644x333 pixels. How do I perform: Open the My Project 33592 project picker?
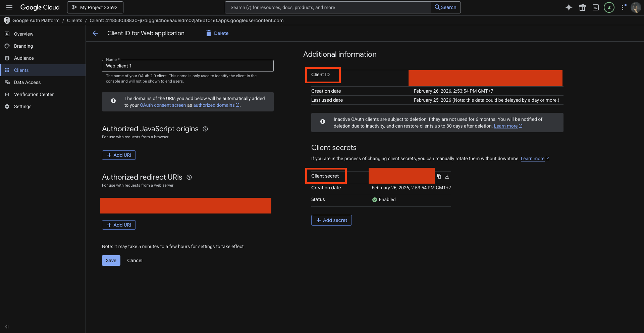click(95, 7)
